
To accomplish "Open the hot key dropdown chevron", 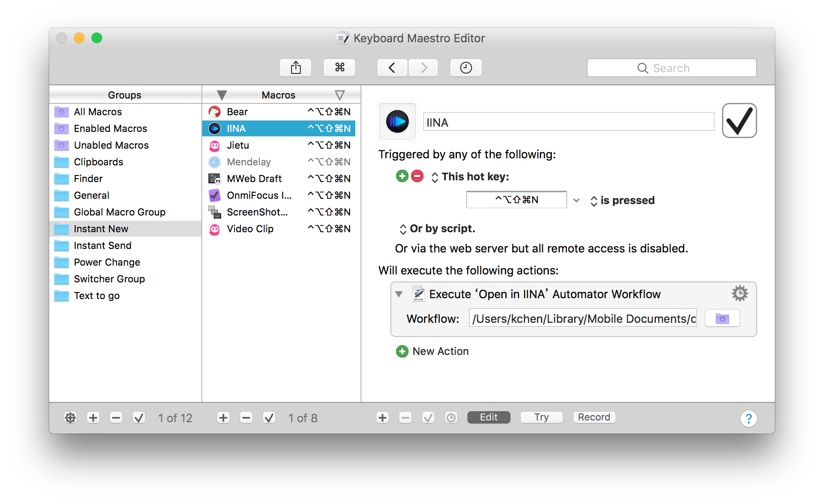I will (576, 201).
